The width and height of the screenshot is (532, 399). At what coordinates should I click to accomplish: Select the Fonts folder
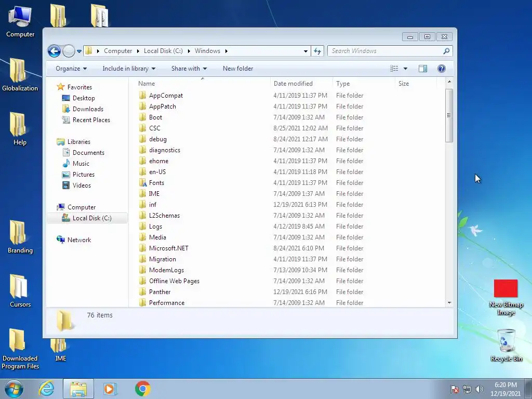156,183
